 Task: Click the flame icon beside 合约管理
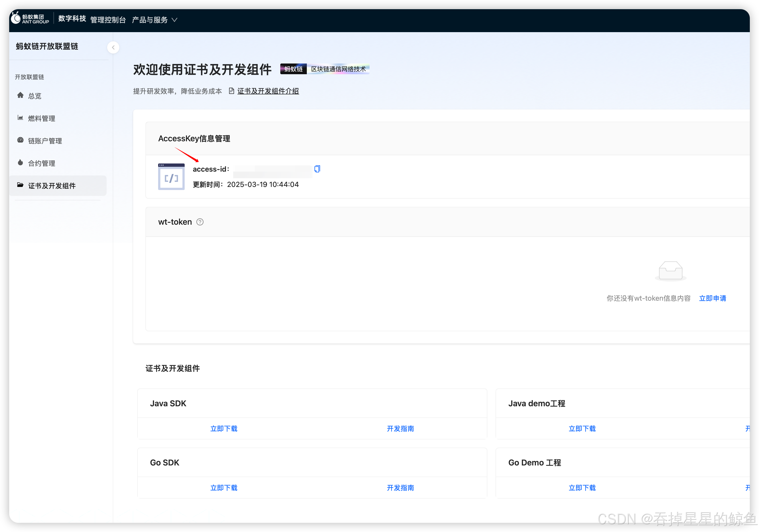[x=20, y=163]
